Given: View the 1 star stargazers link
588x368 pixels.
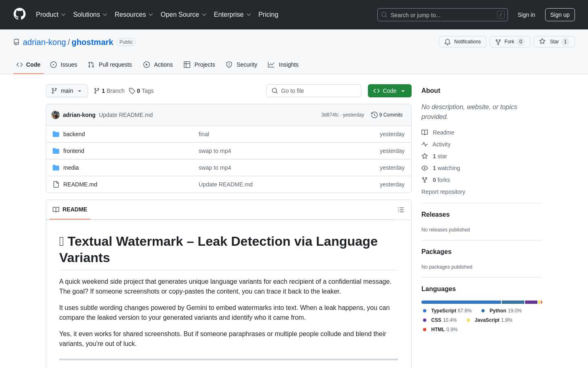Looking at the screenshot, I should (434, 156).
